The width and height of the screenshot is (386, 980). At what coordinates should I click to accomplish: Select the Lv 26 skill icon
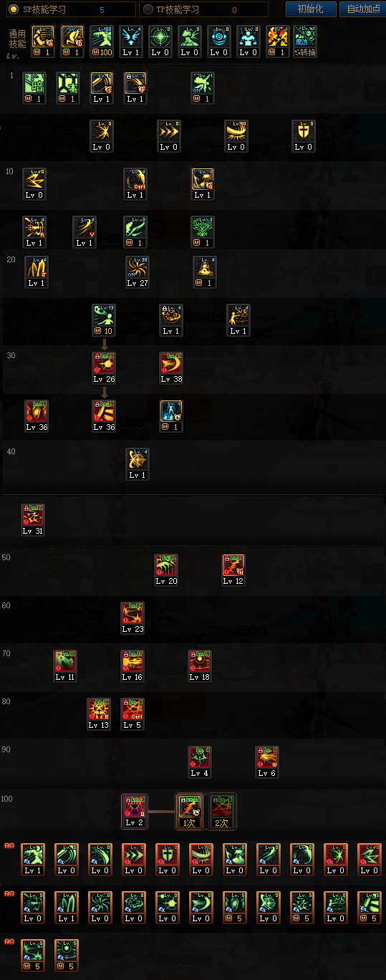pos(103,368)
